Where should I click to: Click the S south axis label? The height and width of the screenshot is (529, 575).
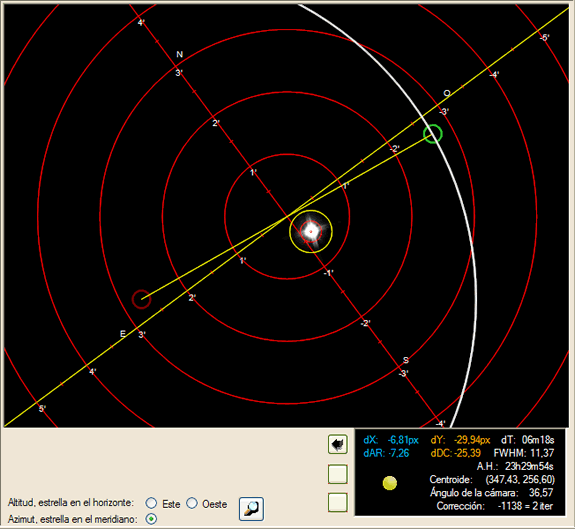(x=406, y=360)
